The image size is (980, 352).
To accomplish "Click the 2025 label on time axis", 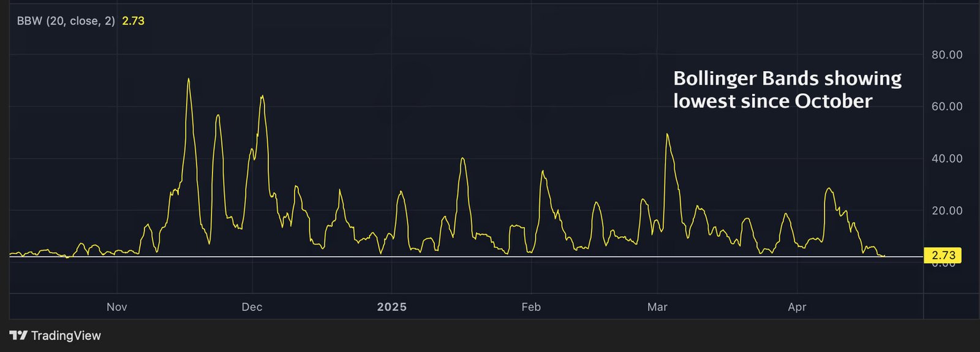I will coord(392,307).
